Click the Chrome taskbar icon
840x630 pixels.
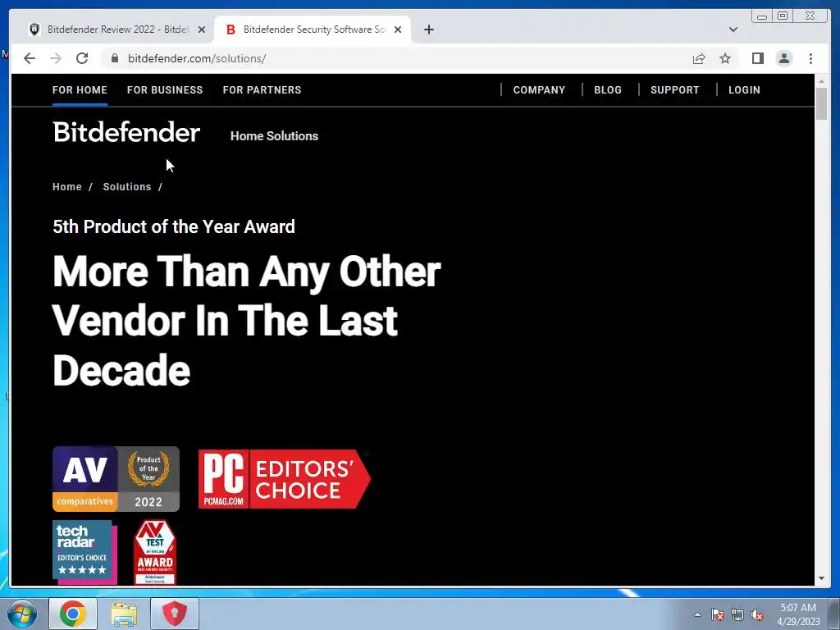[73, 614]
